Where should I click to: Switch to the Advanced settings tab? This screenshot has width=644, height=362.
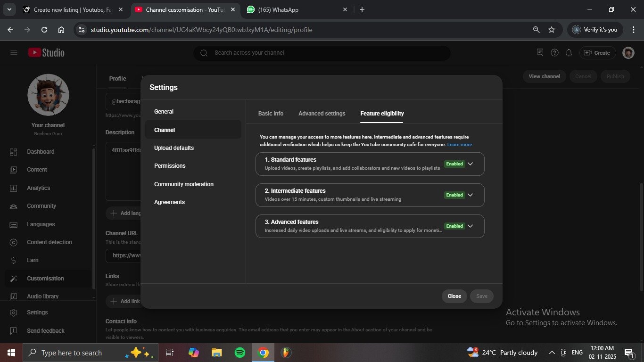pos(322,114)
